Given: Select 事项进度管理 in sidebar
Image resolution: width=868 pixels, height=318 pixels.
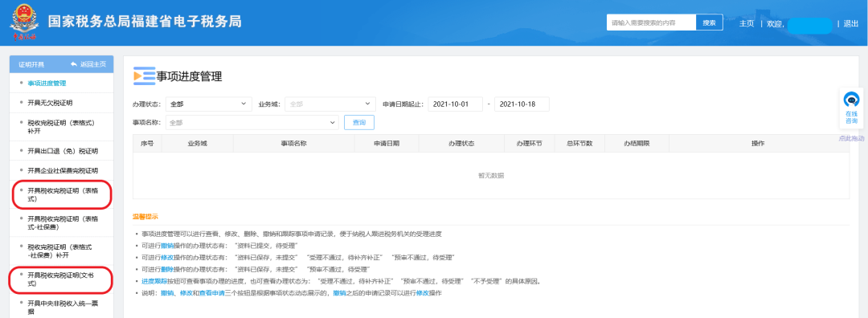Looking at the screenshot, I should click(x=47, y=83).
